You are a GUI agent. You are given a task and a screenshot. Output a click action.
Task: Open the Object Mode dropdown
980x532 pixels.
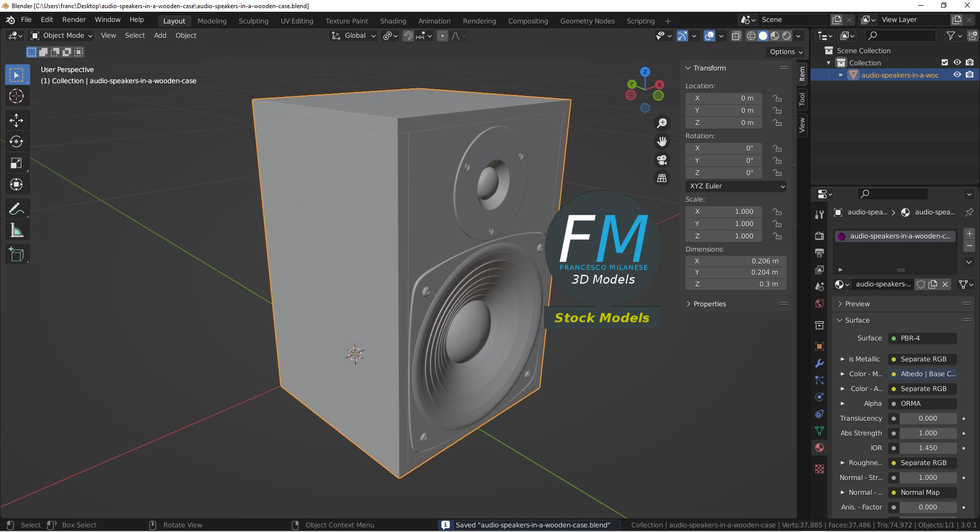tap(61, 36)
